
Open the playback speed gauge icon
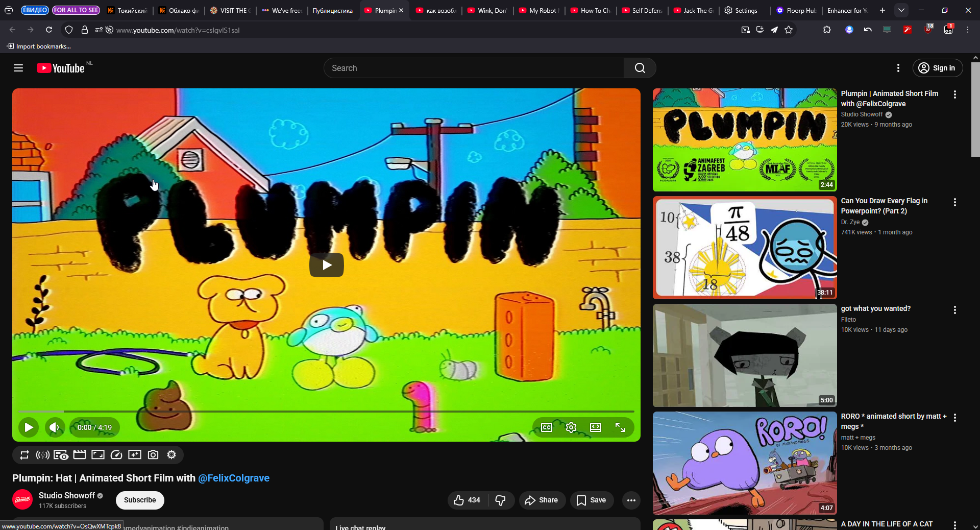point(116,455)
